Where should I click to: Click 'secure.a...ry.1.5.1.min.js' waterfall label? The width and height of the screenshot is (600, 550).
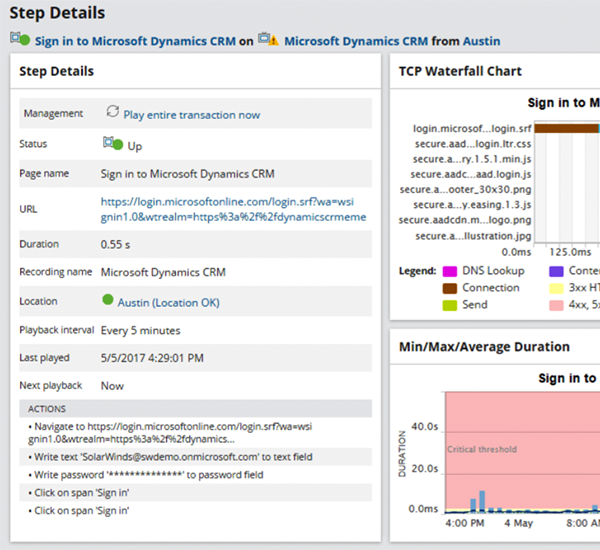tap(472, 159)
